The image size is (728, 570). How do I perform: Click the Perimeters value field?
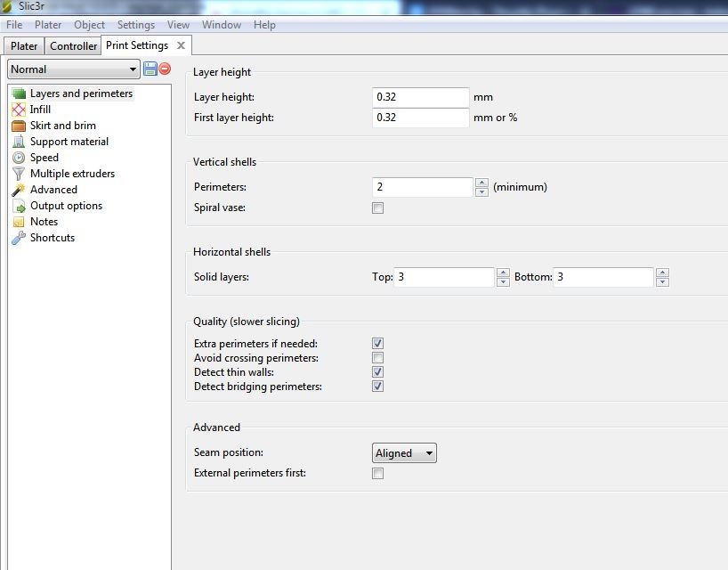coord(423,187)
